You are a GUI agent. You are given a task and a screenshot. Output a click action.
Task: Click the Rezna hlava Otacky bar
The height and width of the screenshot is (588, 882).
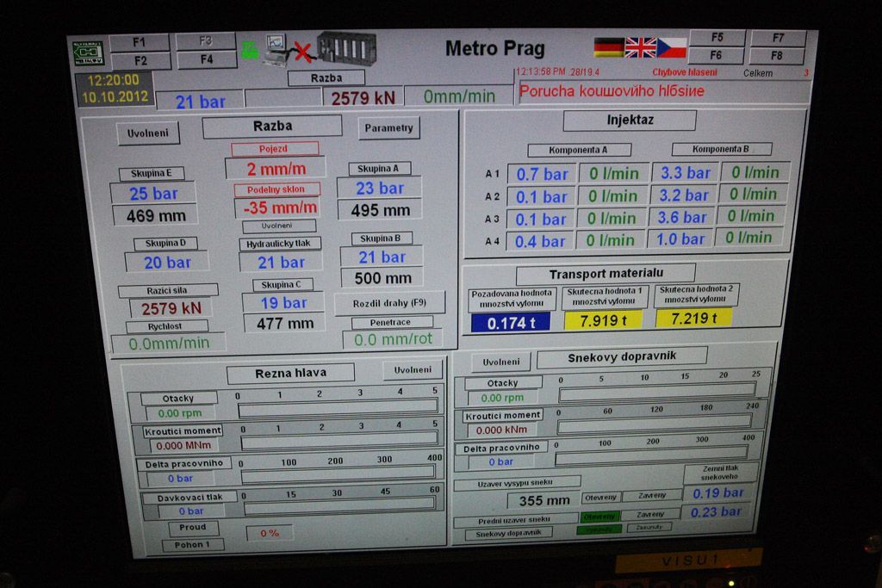click(338, 407)
